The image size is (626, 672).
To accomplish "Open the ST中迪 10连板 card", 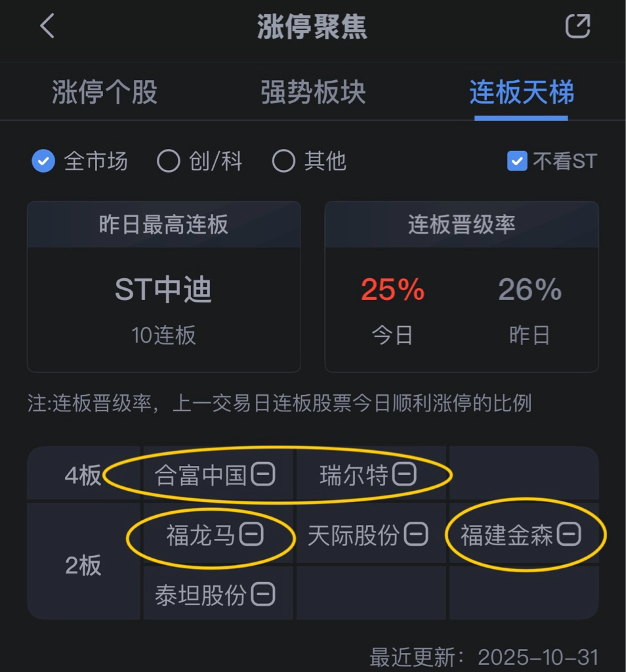I will click(163, 286).
